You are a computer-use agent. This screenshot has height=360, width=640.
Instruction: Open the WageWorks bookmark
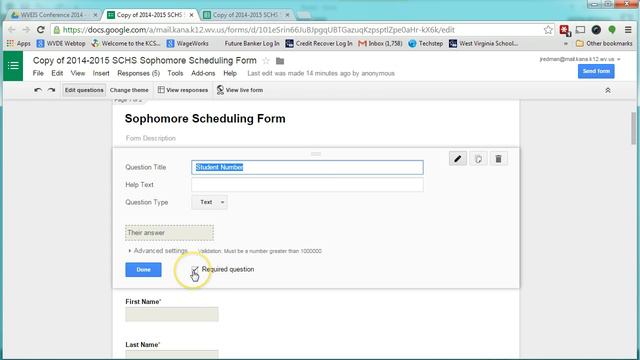(188, 43)
